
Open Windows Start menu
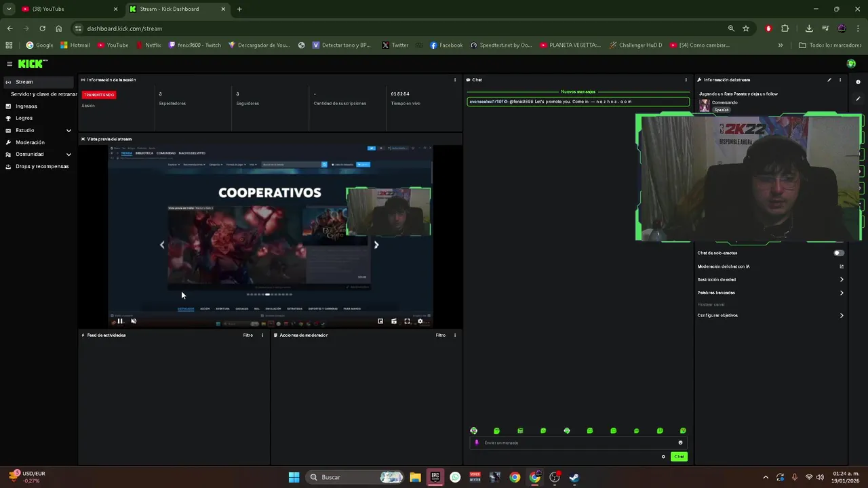tap(294, 477)
